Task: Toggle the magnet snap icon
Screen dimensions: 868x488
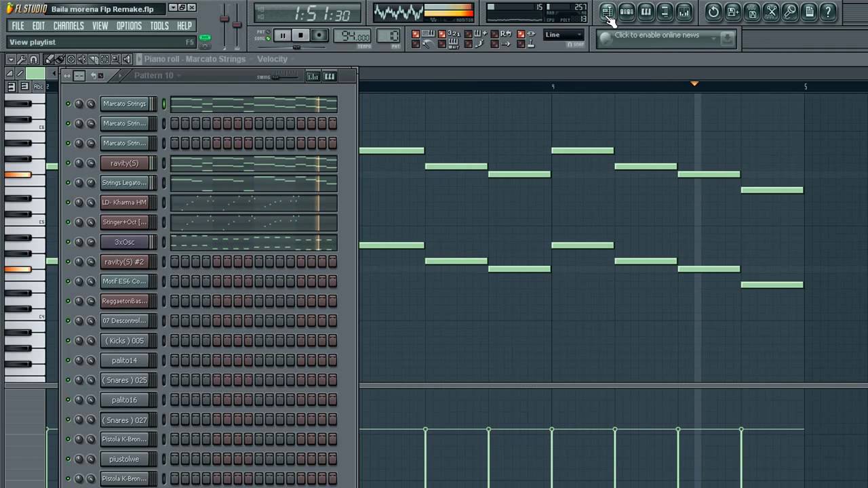Action: (33, 59)
